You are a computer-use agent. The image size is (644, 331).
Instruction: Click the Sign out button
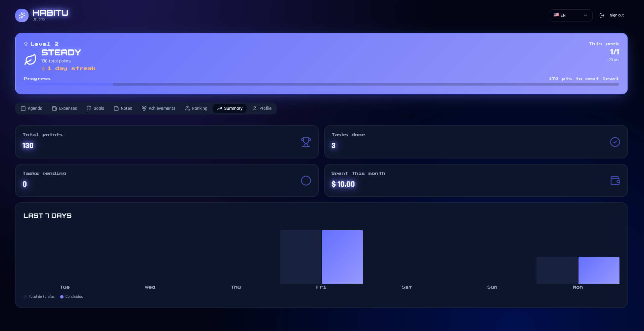tap(612, 15)
